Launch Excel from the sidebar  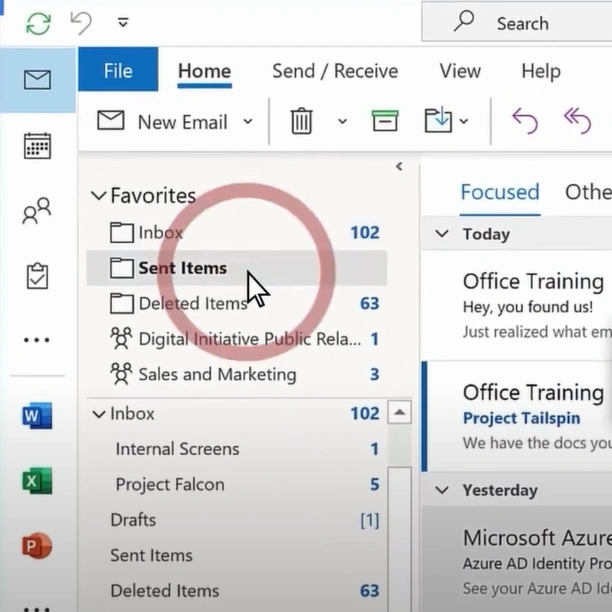click(x=37, y=480)
